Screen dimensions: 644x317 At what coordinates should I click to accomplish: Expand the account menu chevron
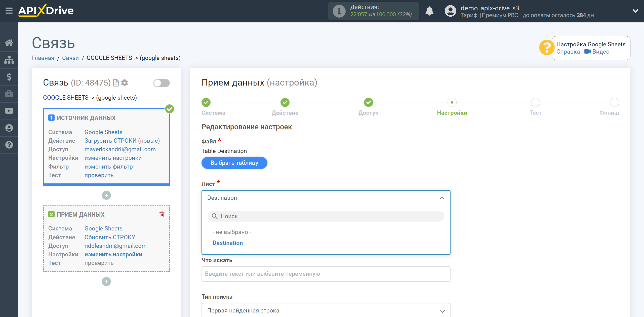635,11
